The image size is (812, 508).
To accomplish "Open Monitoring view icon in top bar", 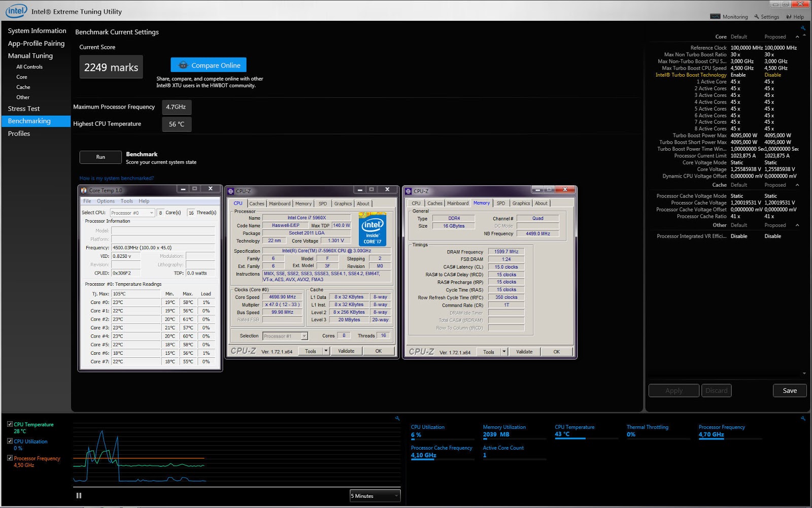I will [x=715, y=17].
